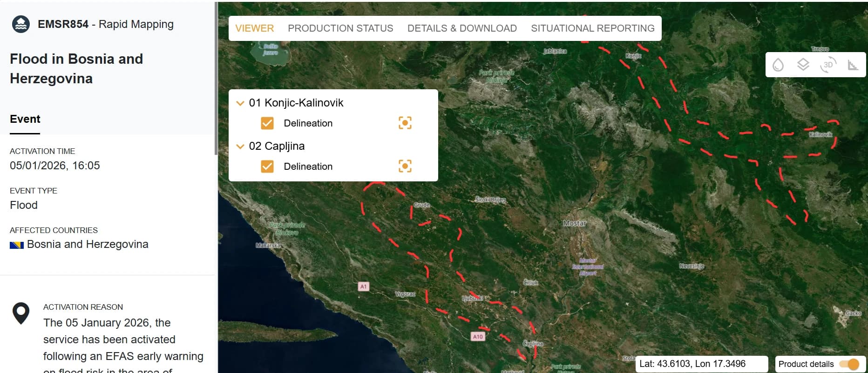Select the Viewer tab
The height and width of the screenshot is (373, 868).
coord(254,28)
